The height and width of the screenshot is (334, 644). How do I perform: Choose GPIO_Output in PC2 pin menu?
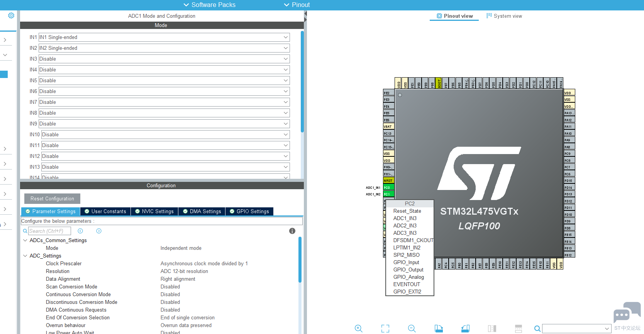coord(408,270)
